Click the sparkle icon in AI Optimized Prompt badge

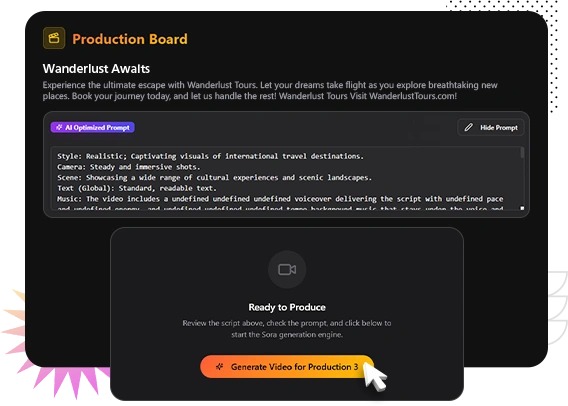coord(59,127)
